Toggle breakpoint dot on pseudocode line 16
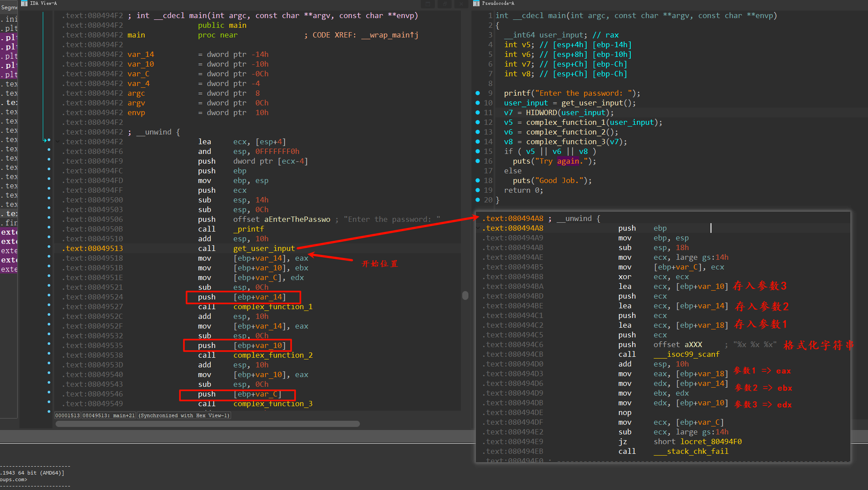The height and width of the screenshot is (490, 868). [478, 161]
